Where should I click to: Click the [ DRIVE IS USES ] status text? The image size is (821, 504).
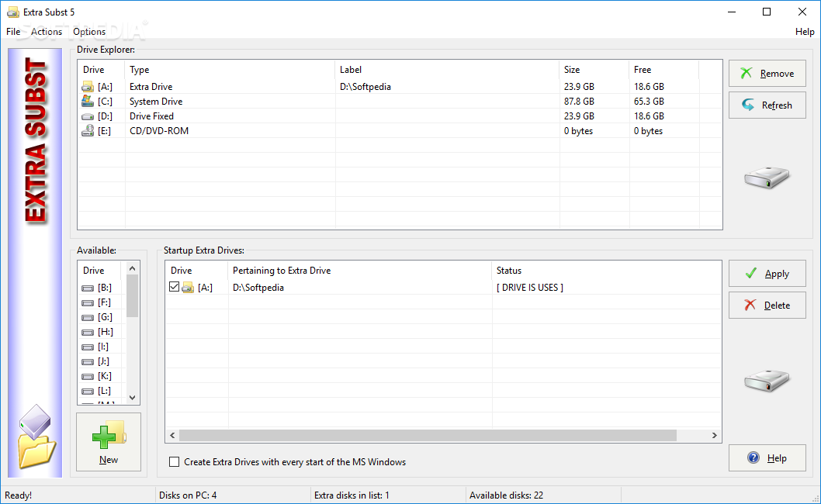(x=530, y=288)
